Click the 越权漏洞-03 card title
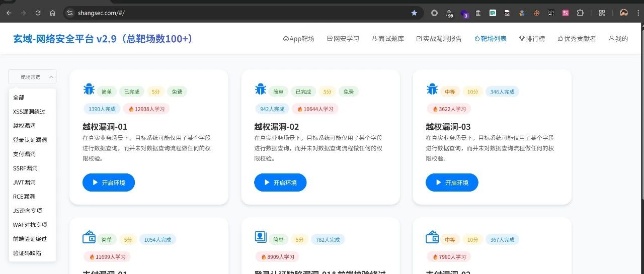The height and width of the screenshot is (274, 644). click(x=448, y=127)
